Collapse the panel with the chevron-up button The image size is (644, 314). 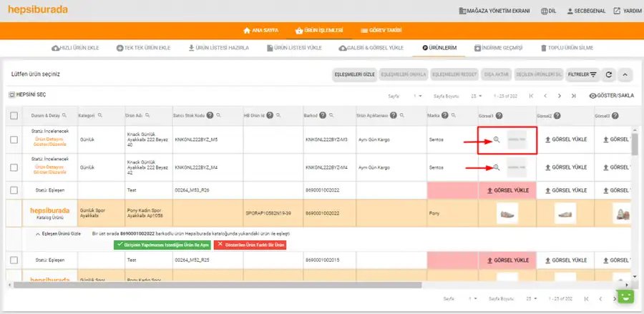(x=625, y=74)
